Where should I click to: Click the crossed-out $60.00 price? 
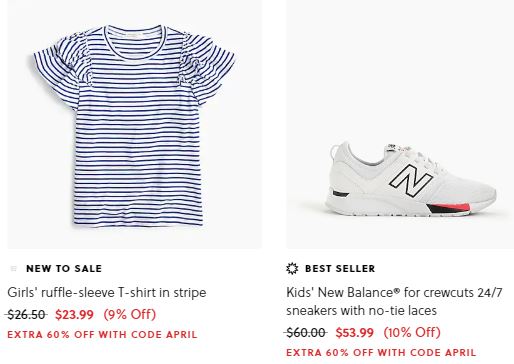pyautogui.click(x=306, y=332)
